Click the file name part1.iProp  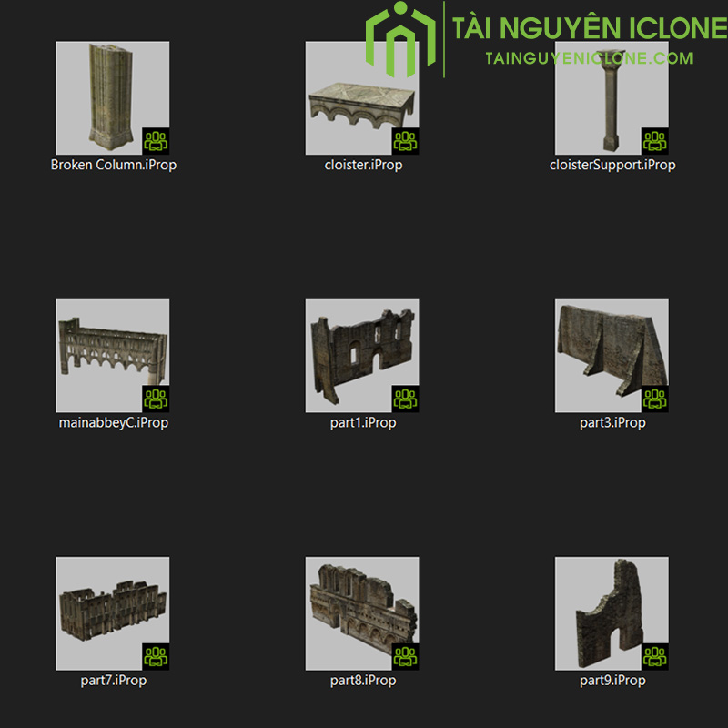tap(363, 423)
